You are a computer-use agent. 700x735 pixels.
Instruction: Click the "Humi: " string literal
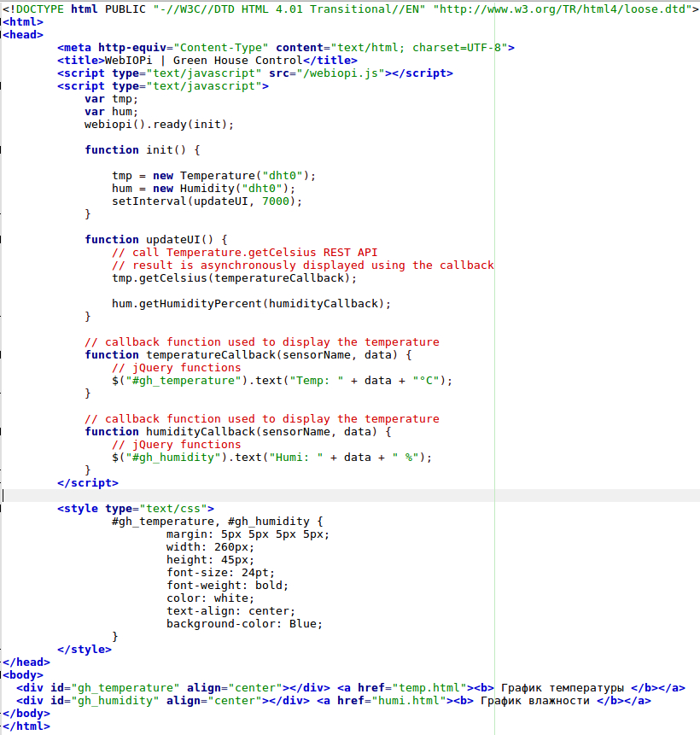coord(296,458)
